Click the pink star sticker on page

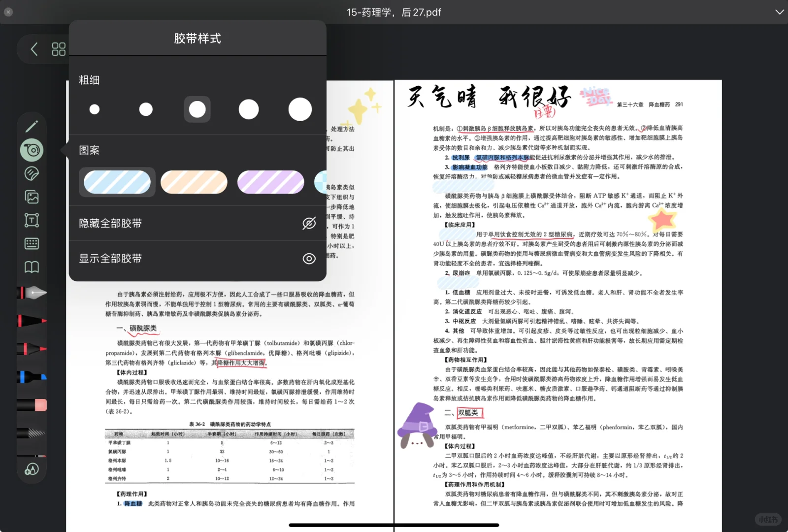point(663,220)
